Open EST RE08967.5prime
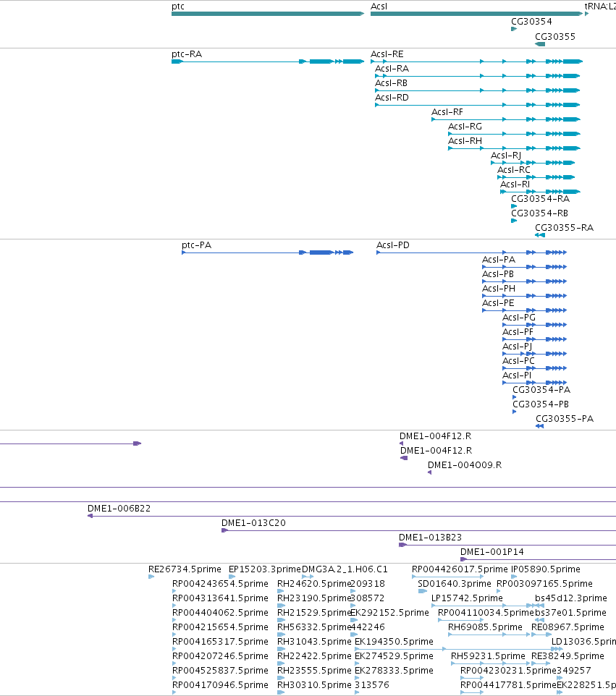The width and height of the screenshot is (616, 696). pos(568,627)
